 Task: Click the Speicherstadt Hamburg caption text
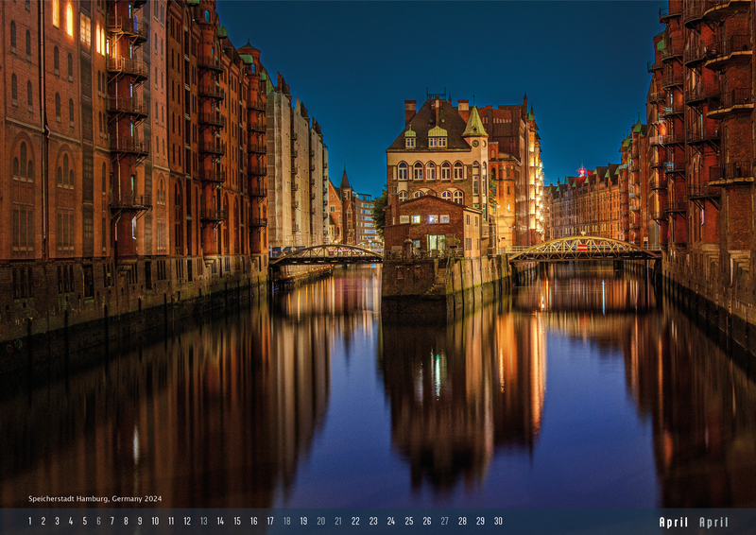tap(94, 498)
